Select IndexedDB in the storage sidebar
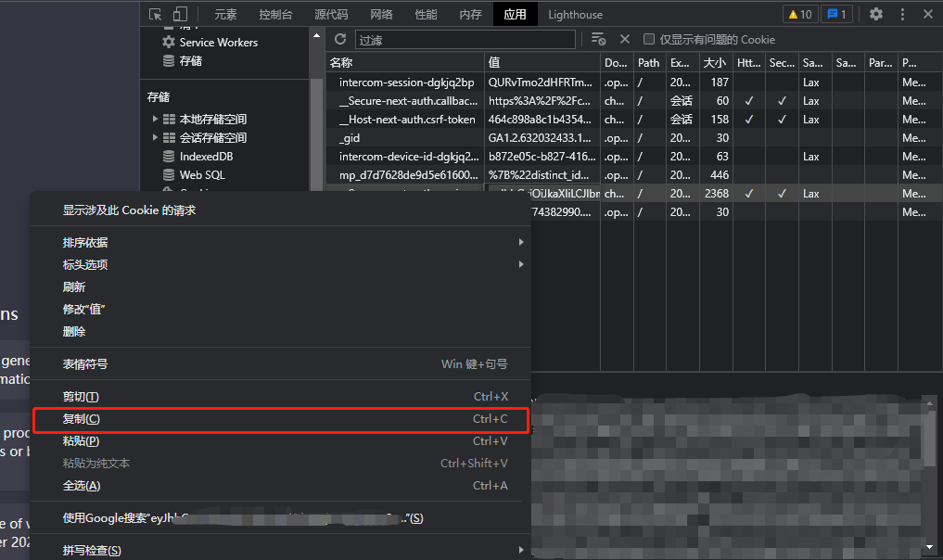Viewport: 943px width, 560px height. tap(206, 157)
